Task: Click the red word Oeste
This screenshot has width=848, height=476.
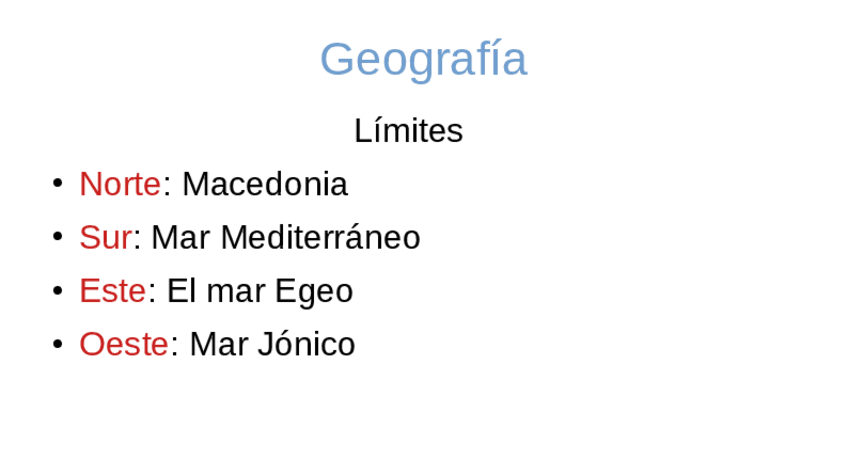Action: click(123, 344)
